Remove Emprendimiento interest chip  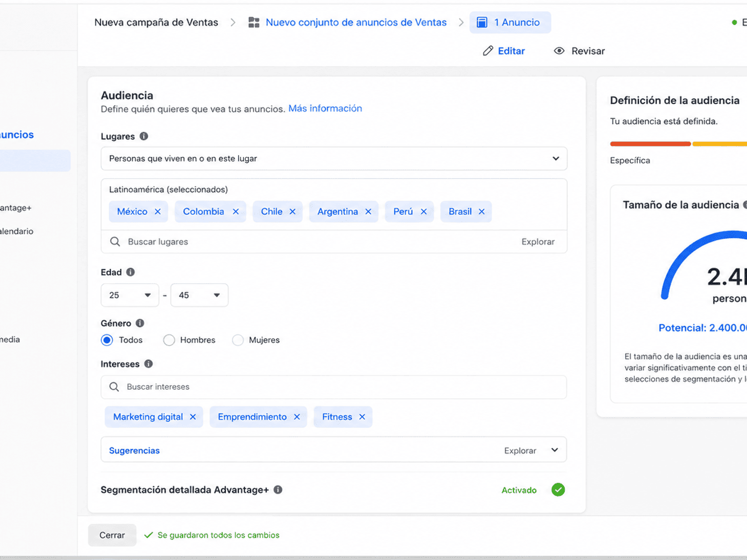pos(297,417)
